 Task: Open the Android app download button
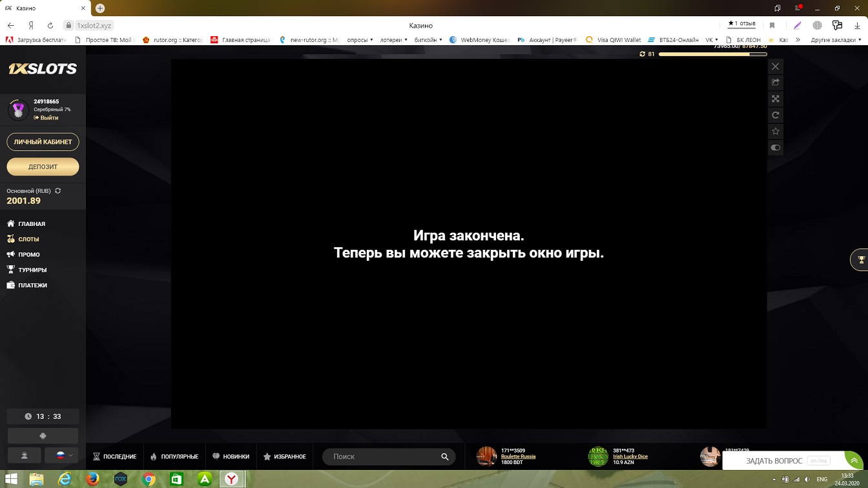(x=43, y=436)
